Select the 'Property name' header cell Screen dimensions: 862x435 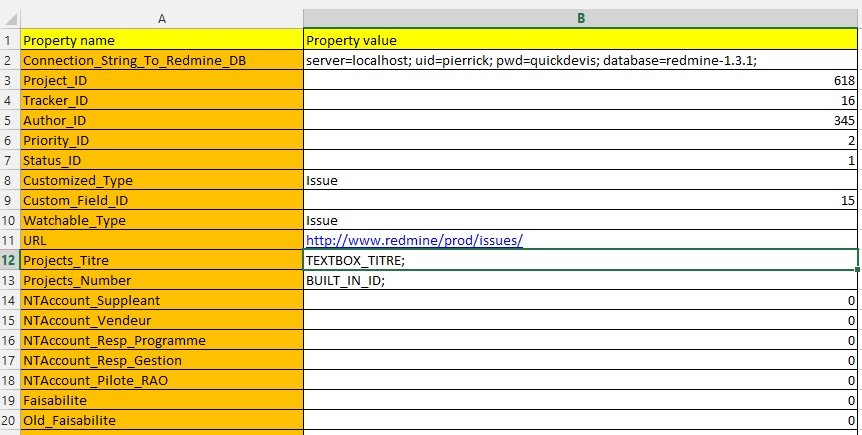pyautogui.click(x=161, y=41)
